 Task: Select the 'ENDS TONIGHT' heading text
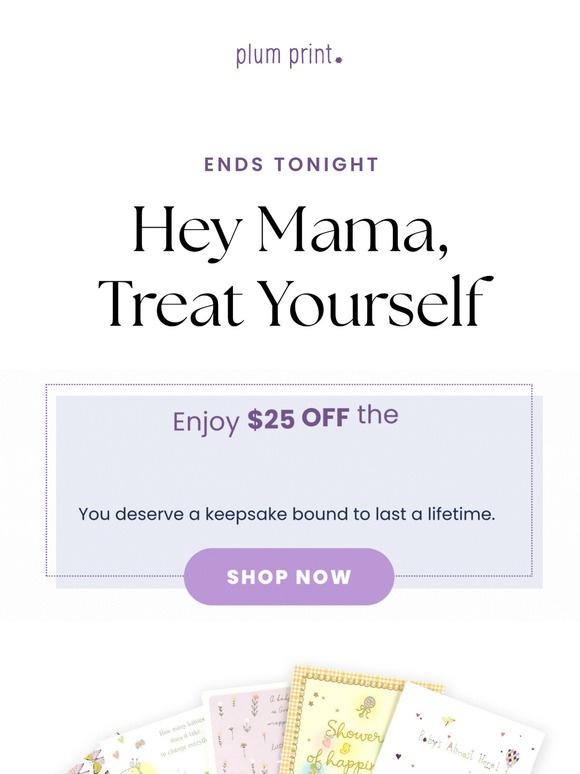pyautogui.click(x=291, y=164)
